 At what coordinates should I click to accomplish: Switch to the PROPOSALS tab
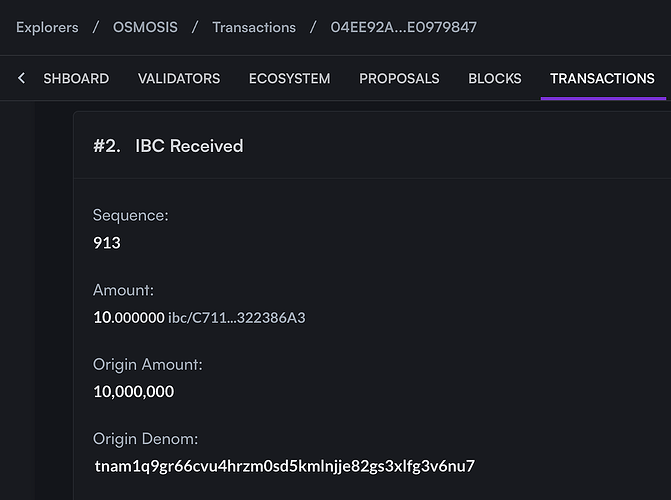(399, 78)
